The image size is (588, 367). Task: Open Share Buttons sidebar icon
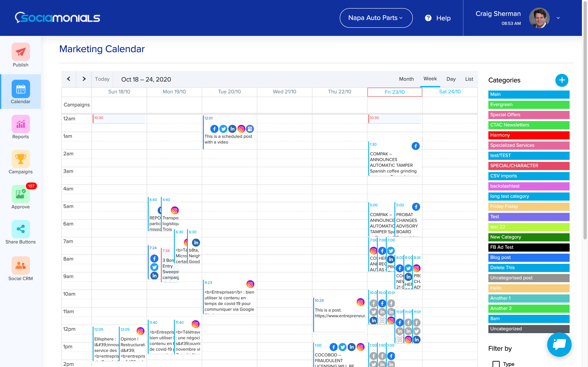point(21,229)
